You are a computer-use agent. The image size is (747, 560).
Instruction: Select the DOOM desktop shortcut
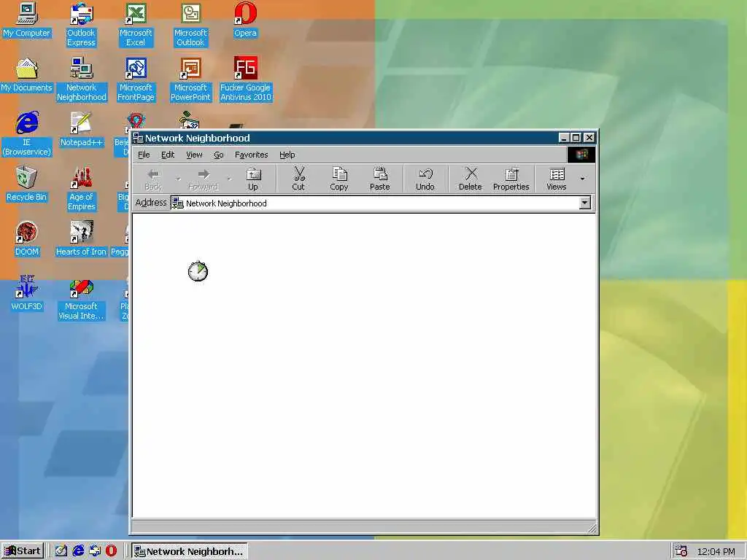[x=27, y=239]
